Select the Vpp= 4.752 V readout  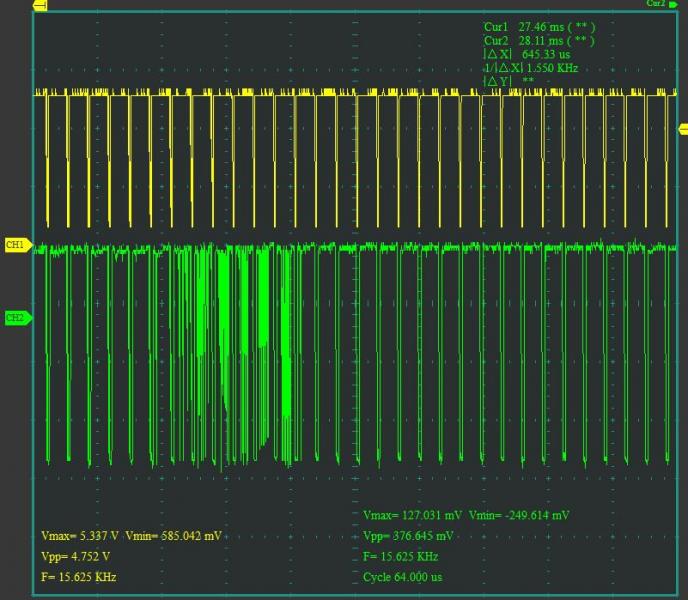point(76,556)
